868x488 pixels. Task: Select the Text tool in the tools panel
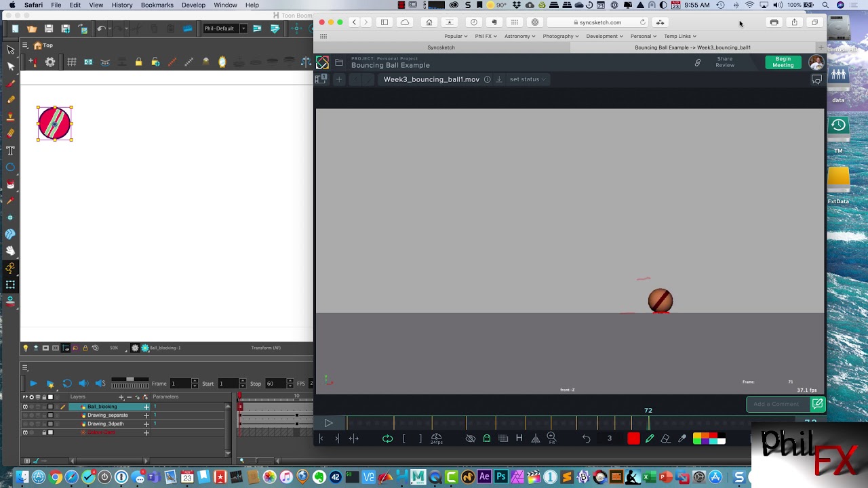pos(10,150)
